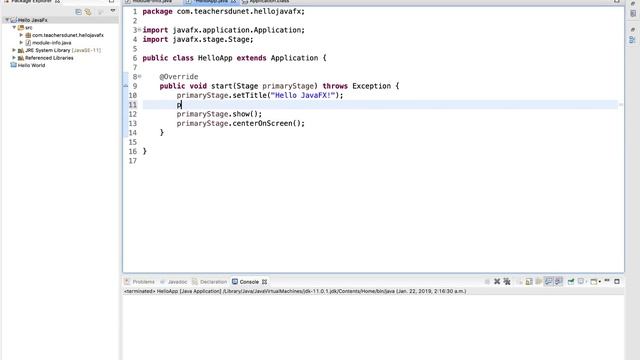The height and width of the screenshot is (360, 640).
Task: Click the "Hello JavaFX!" string literal
Action: (x=302, y=95)
